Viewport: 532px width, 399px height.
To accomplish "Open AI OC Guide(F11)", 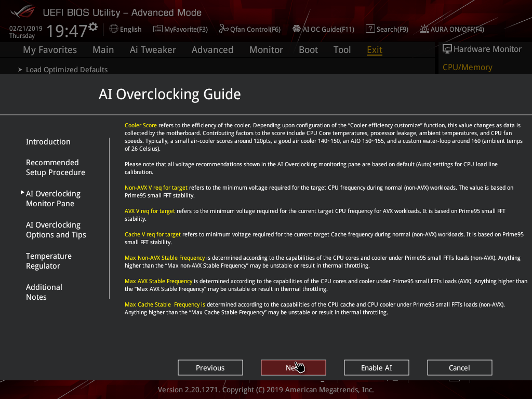I will tap(328, 29).
